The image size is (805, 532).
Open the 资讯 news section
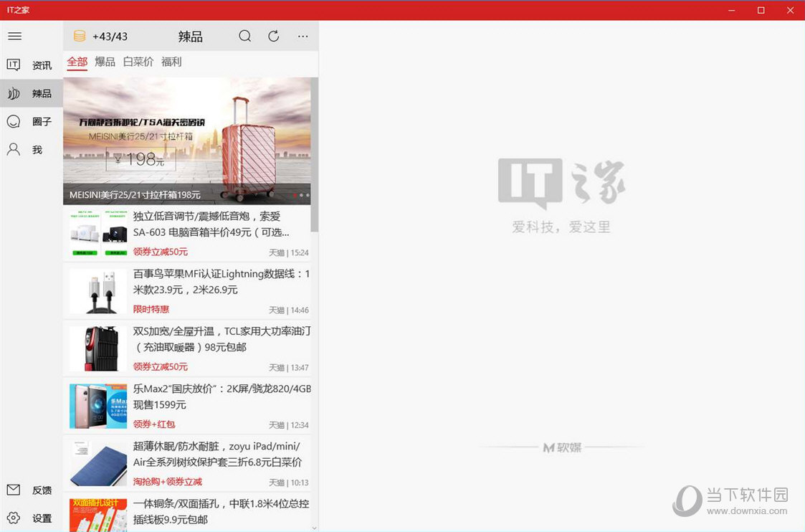[x=31, y=65]
